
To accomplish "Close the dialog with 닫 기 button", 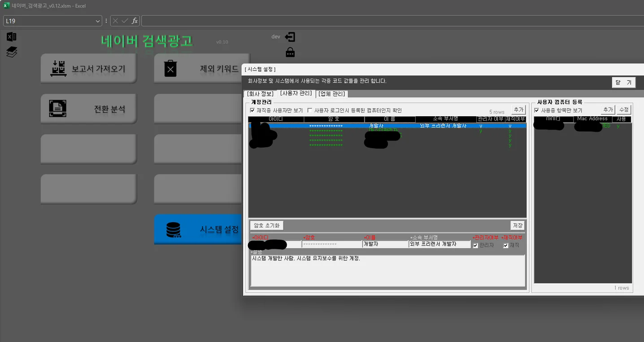I will pos(623,83).
